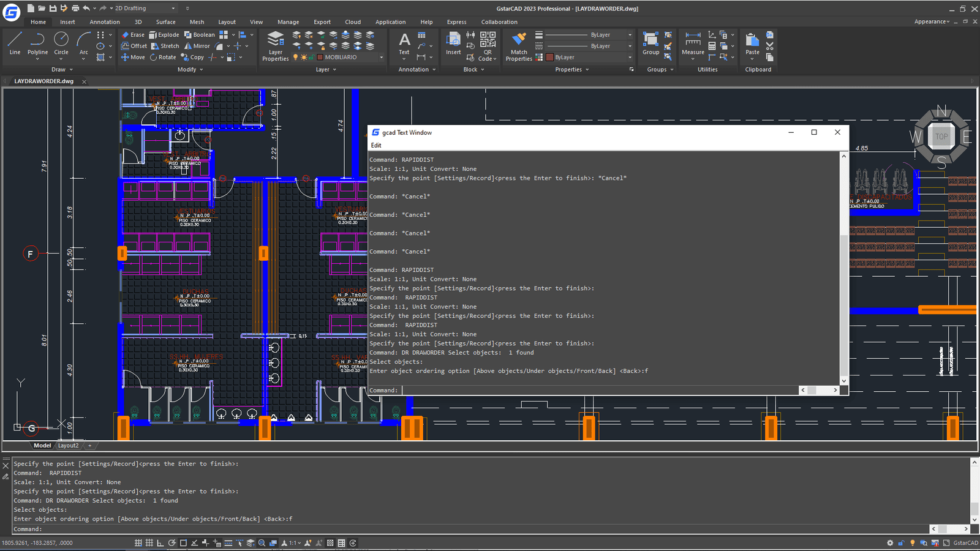Choose the Mirror tool
Image resolution: width=980 pixels, height=551 pixels.
tap(197, 46)
